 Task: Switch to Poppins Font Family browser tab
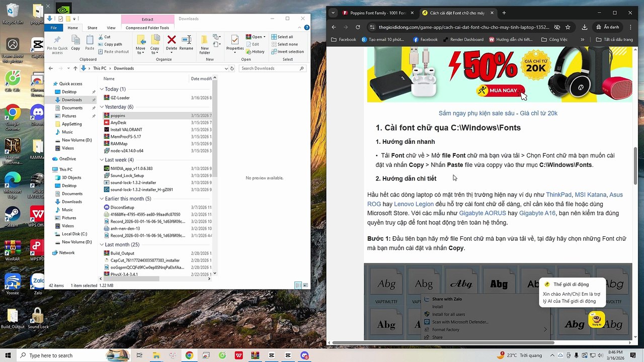tap(377, 13)
